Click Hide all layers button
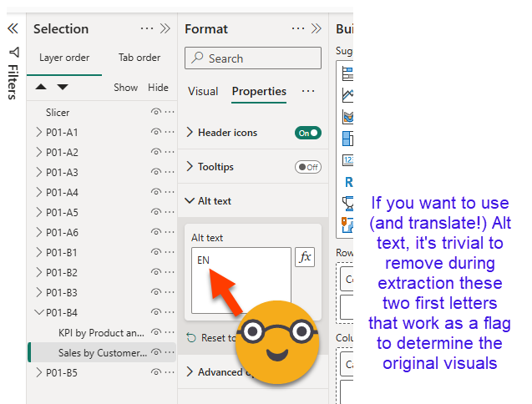 [158, 88]
